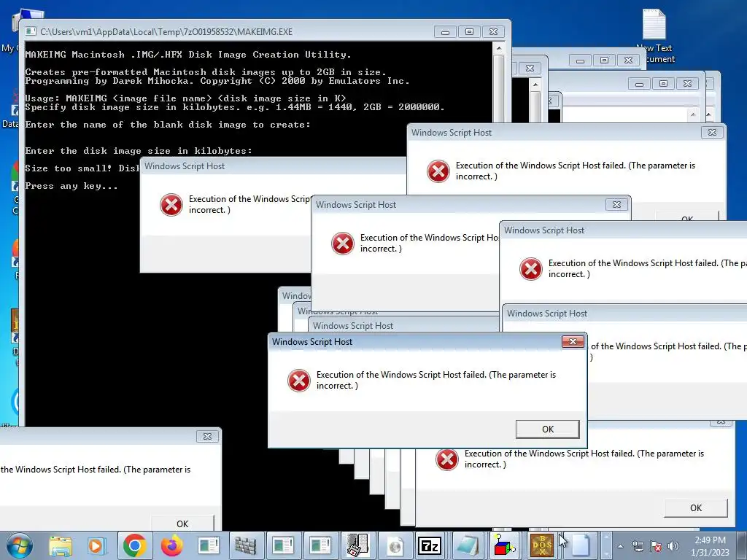Image resolution: width=747 pixels, height=560 pixels.
Task: Click OK in the frontmost Script Host dialog
Action: pos(548,429)
